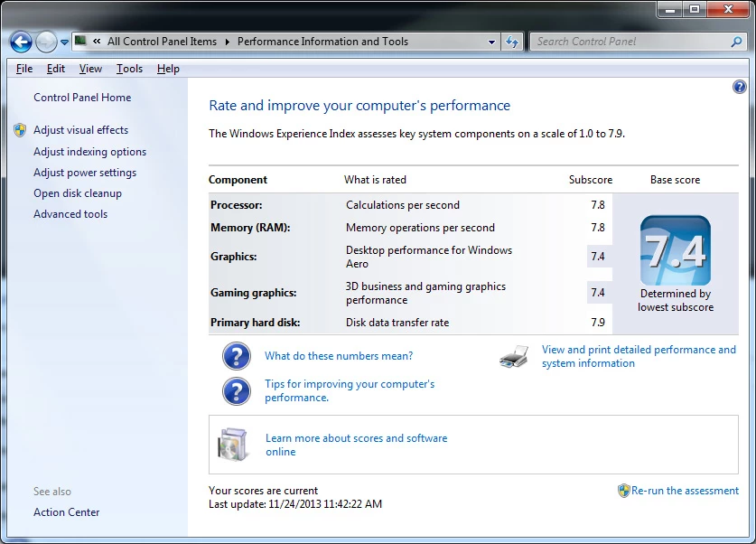
Task: Click the Last update timestamp text
Action: (295, 504)
